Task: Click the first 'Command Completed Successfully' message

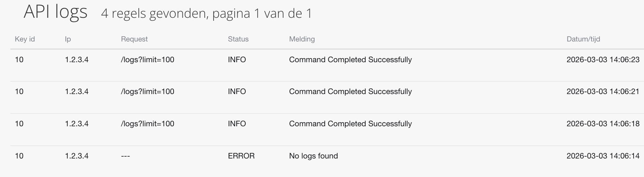Action: coord(350,60)
